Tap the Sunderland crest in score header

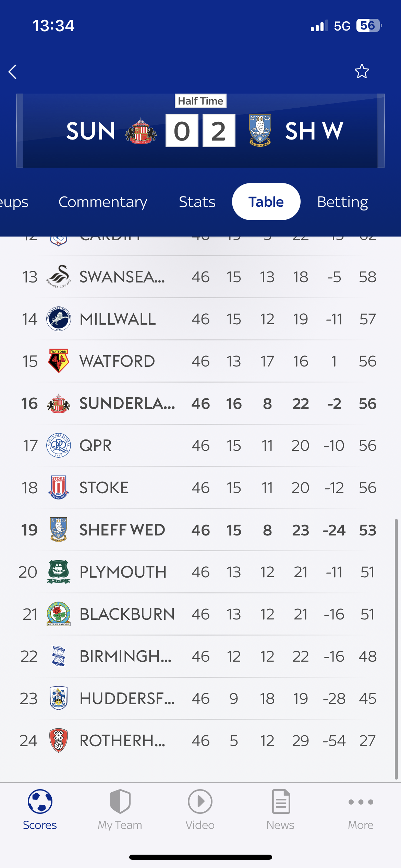pos(141,131)
